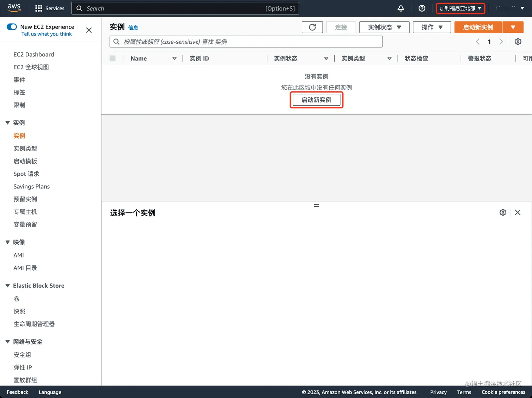The image size is (532, 398).
Task: Collapse Elastic Block Store section
Action: click(7, 286)
